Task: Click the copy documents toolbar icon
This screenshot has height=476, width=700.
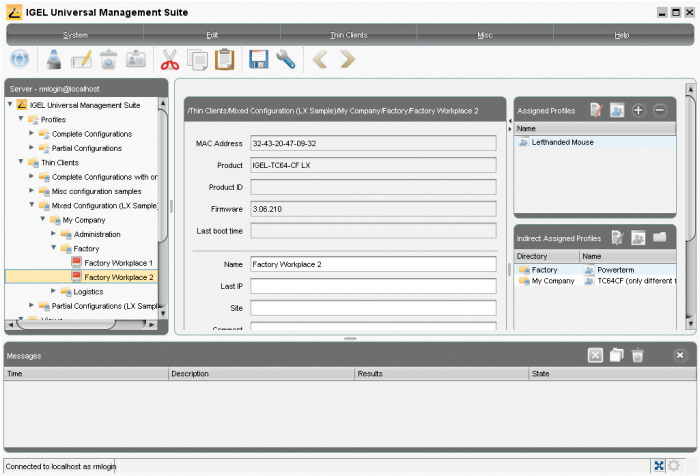Action: [x=197, y=59]
